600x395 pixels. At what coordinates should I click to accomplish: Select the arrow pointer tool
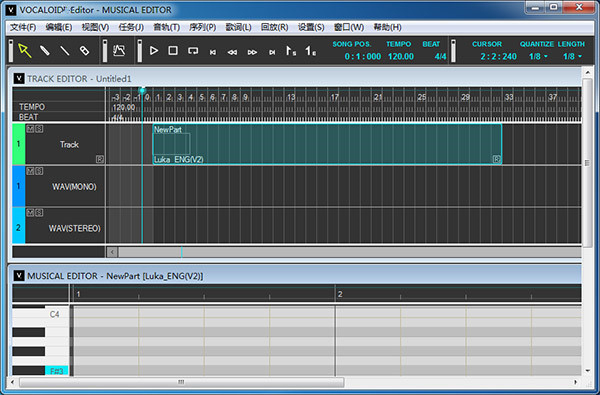[25, 51]
